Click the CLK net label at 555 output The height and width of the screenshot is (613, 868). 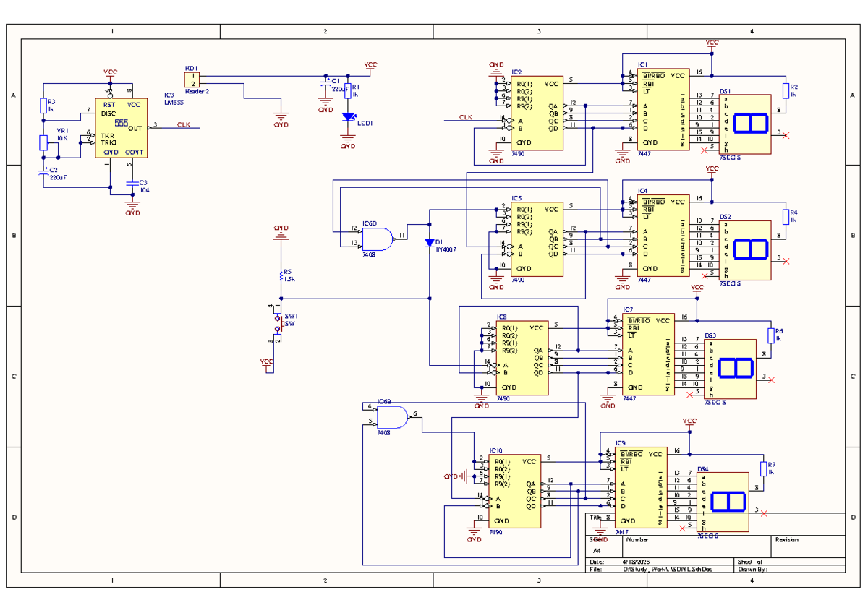[x=184, y=124]
